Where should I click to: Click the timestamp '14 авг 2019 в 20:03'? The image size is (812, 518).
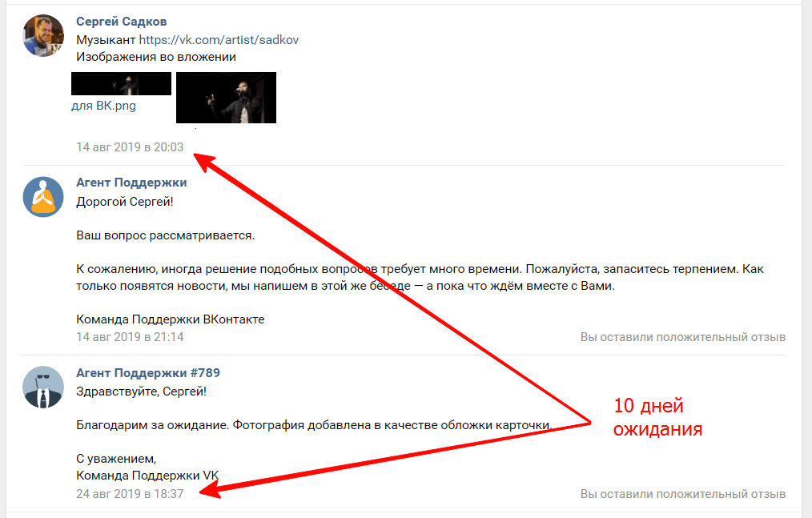(130, 147)
